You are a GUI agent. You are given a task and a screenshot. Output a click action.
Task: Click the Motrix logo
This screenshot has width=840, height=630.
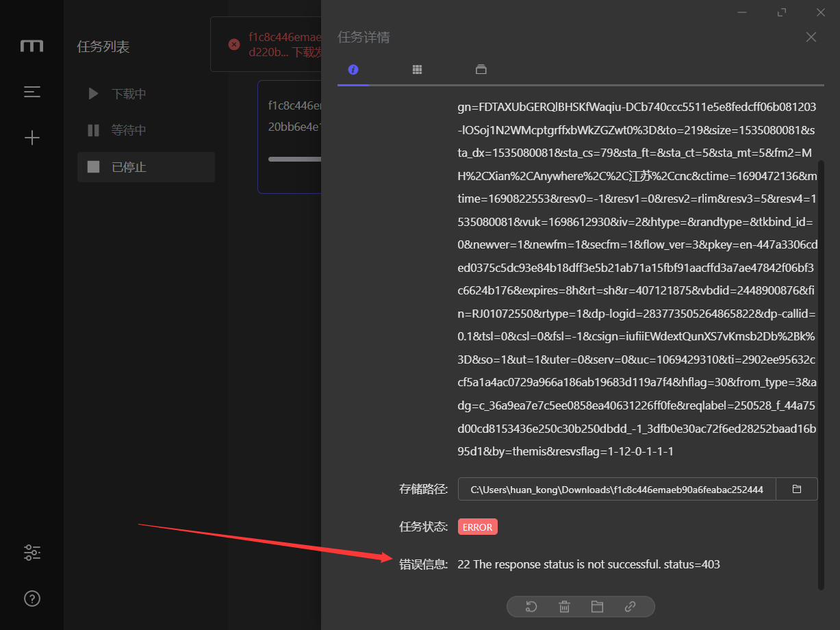coord(31,45)
